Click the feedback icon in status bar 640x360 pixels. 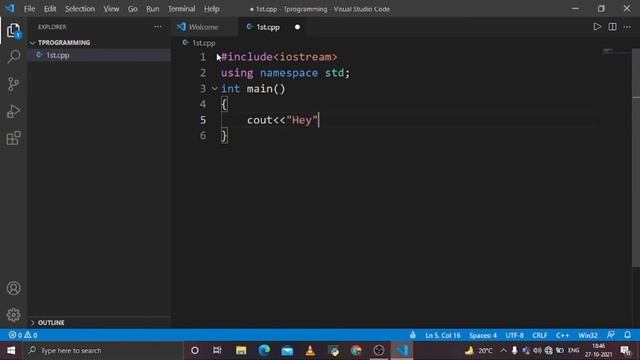611,335
